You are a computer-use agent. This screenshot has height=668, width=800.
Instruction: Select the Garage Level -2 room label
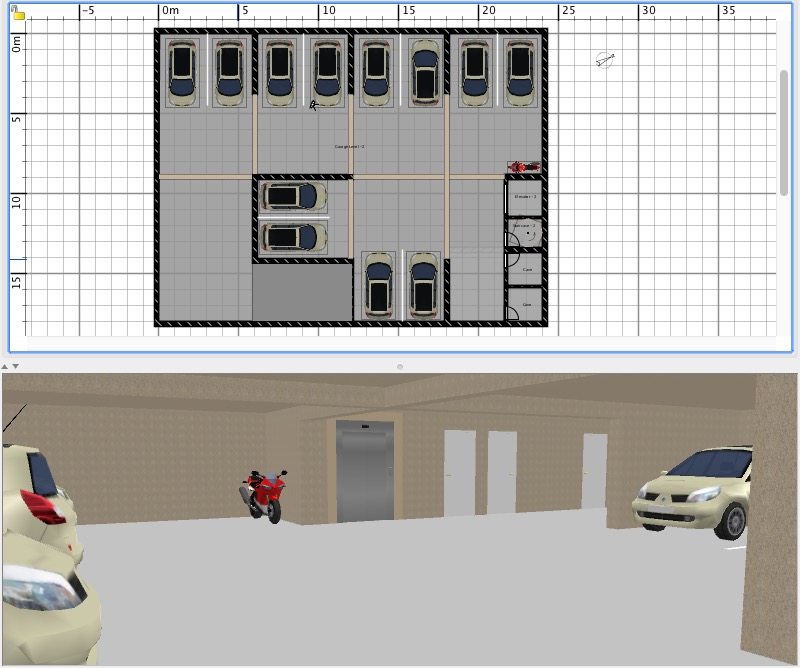click(x=349, y=147)
